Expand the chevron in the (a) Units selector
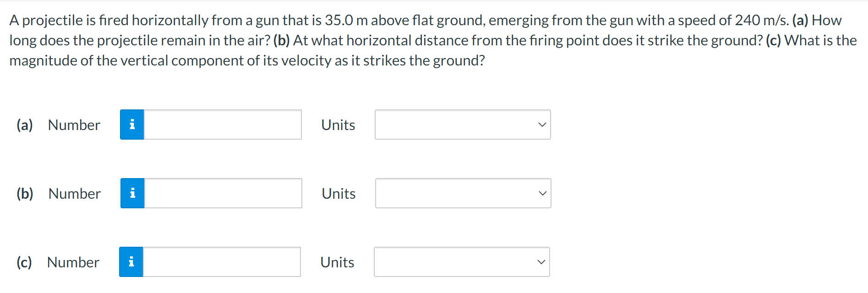The width and height of the screenshot is (868, 293). click(542, 124)
